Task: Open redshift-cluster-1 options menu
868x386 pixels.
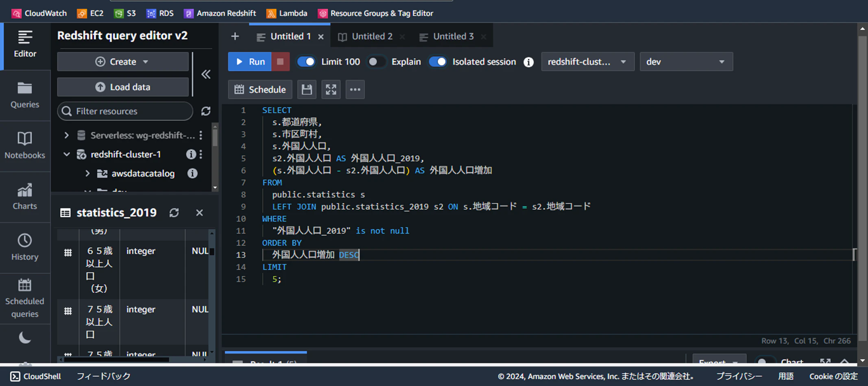Action: tap(201, 154)
